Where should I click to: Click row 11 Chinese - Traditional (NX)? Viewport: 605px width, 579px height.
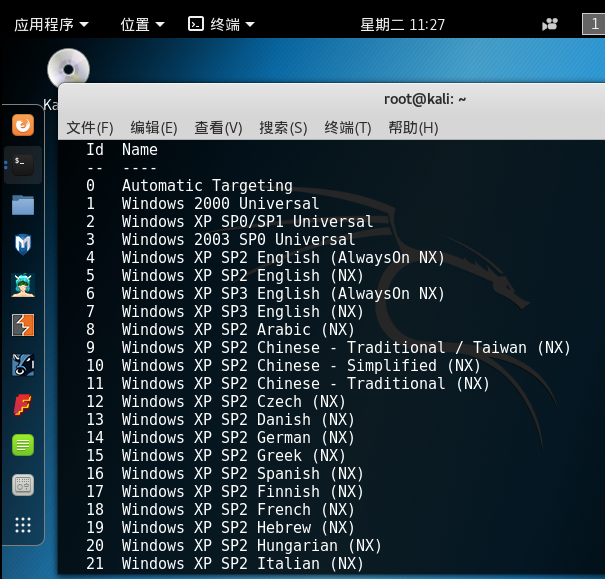(x=306, y=383)
